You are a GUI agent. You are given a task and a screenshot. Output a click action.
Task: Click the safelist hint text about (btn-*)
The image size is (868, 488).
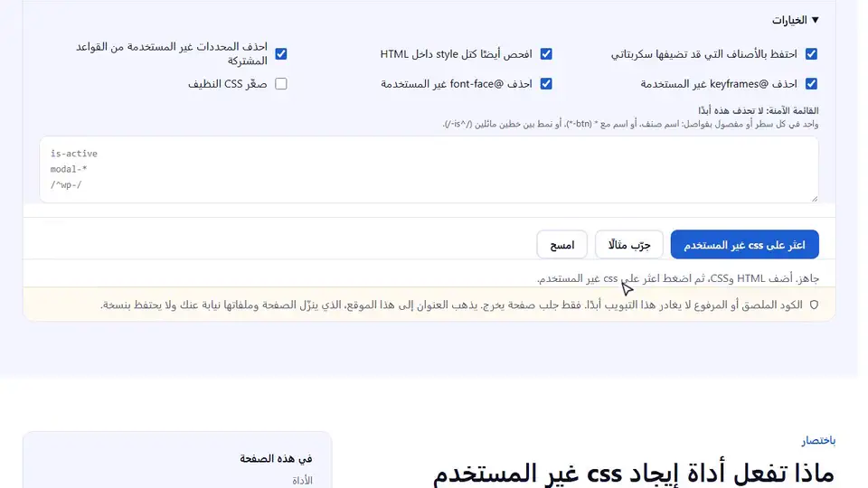pos(630,125)
